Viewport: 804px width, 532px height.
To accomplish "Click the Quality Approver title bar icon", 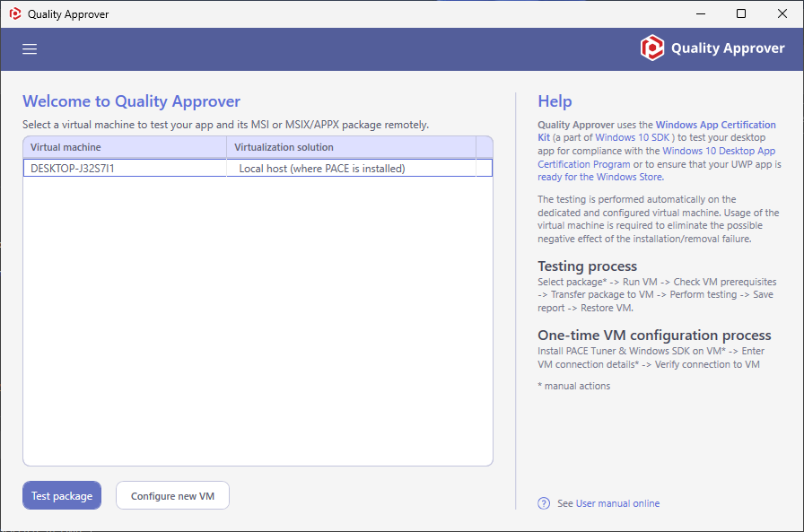I will pyautogui.click(x=15, y=13).
